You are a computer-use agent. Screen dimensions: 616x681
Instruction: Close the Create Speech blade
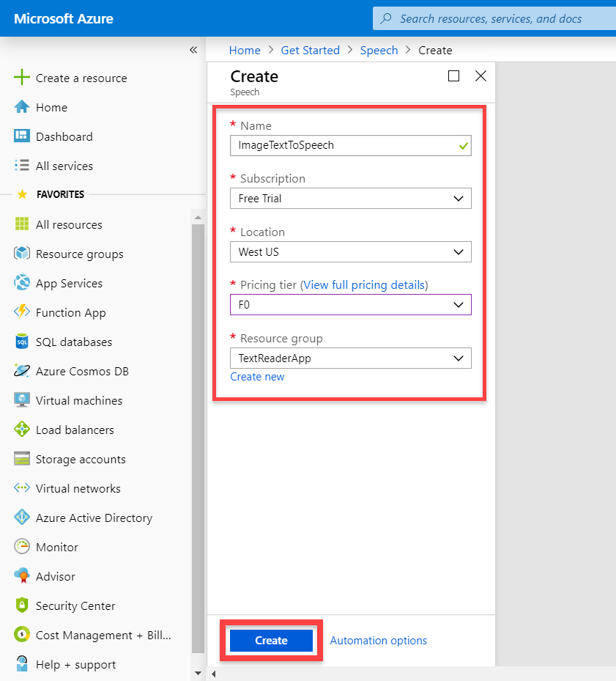pyautogui.click(x=480, y=76)
